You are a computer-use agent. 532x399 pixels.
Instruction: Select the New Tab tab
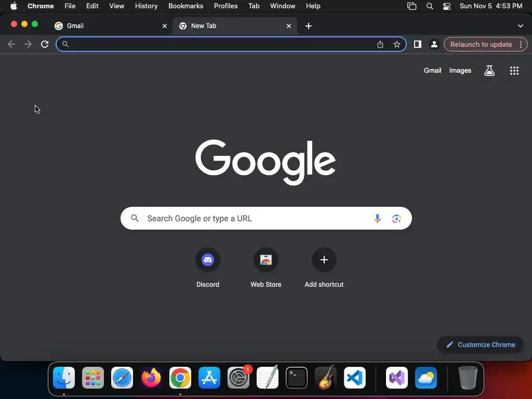tap(235, 26)
